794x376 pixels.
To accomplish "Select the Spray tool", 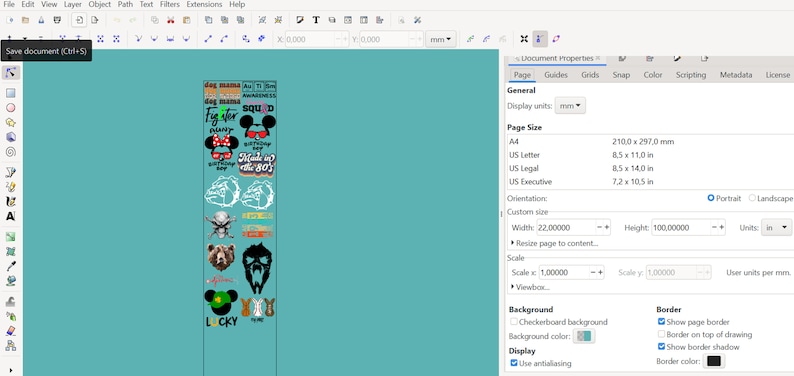I will [x=10, y=316].
